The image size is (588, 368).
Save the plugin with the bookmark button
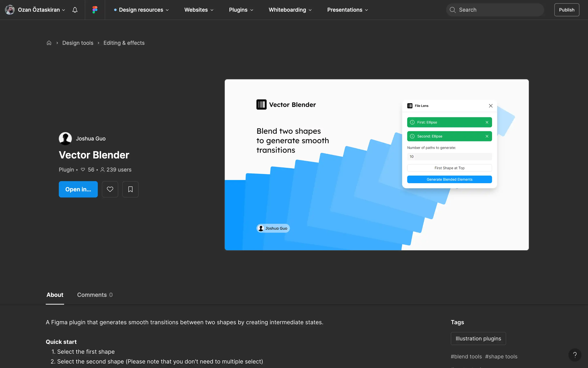click(130, 189)
